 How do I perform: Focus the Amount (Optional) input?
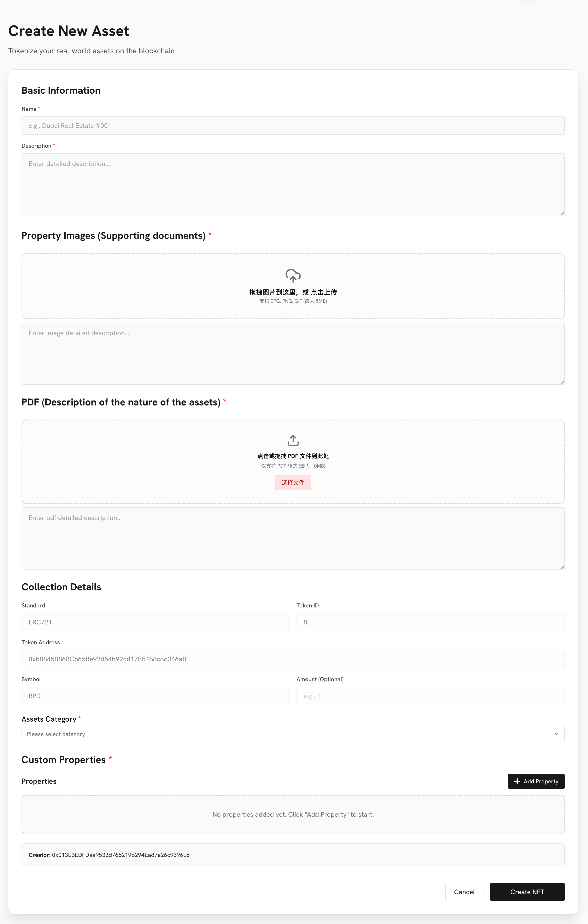(x=430, y=696)
